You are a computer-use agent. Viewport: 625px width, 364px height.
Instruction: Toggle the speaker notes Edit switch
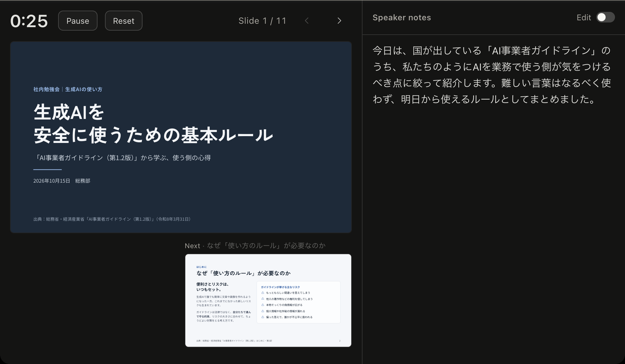pyautogui.click(x=605, y=17)
